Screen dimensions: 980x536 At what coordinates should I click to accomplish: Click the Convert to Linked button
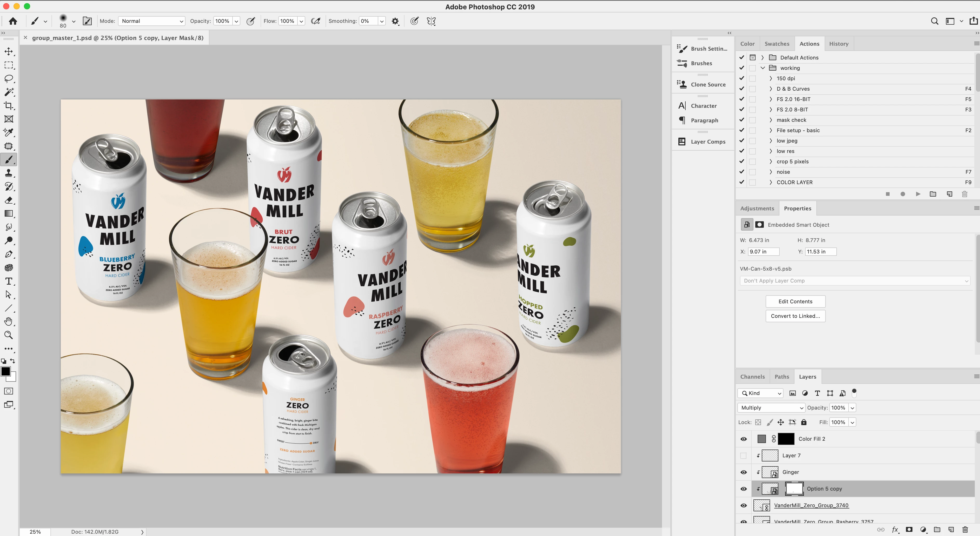pos(795,316)
